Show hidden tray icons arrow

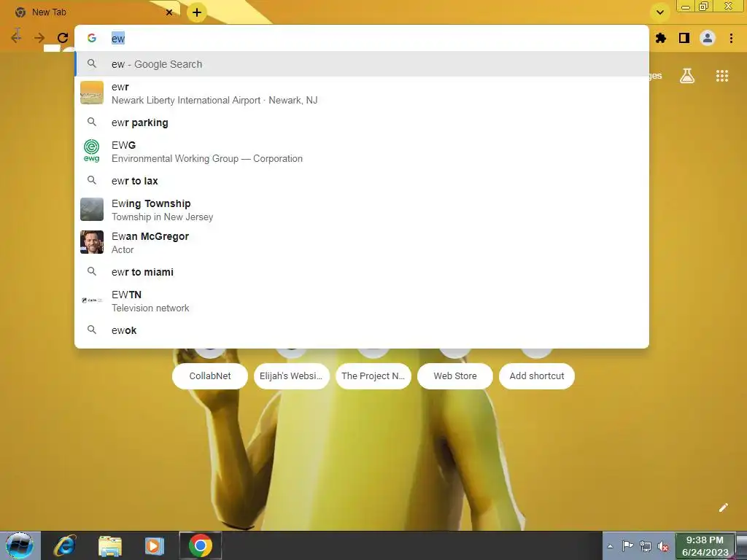[x=610, y=546]
